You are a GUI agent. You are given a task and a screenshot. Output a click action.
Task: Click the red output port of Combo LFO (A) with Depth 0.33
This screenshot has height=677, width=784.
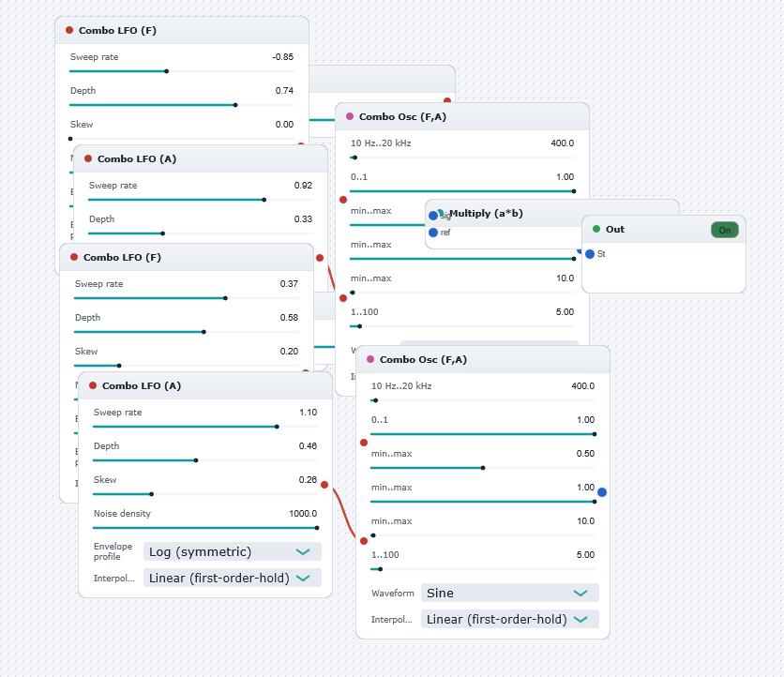coord(320,258)
